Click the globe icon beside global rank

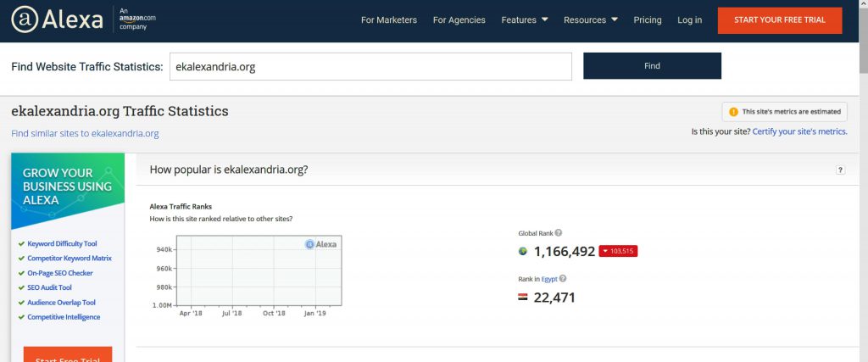[x=523, y=252]
